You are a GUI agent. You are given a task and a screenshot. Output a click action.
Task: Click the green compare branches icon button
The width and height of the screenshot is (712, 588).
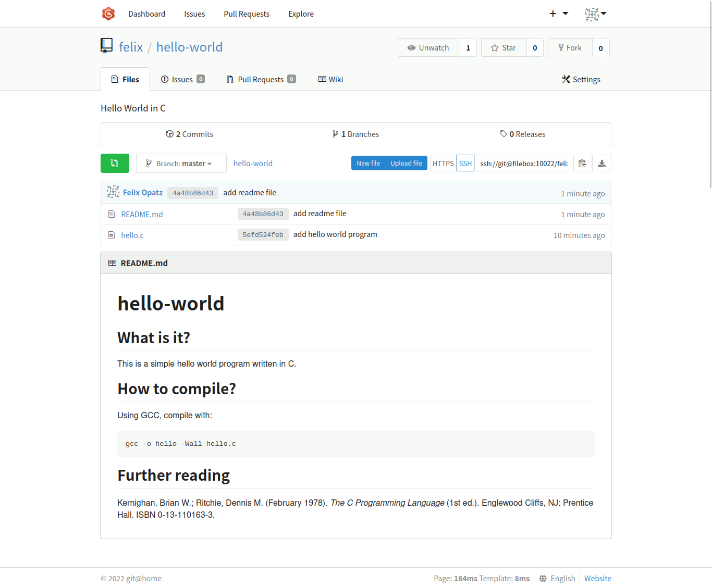[115, 163]
